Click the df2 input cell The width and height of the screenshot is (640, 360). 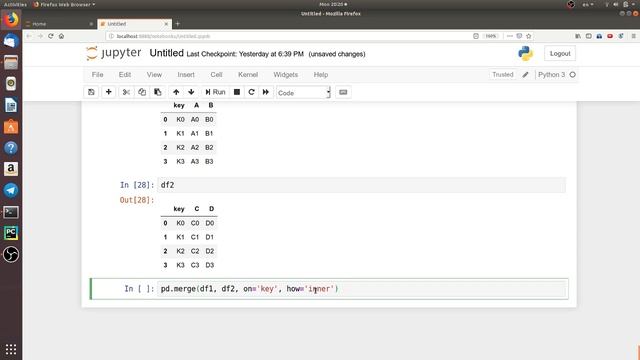[361, 185]
